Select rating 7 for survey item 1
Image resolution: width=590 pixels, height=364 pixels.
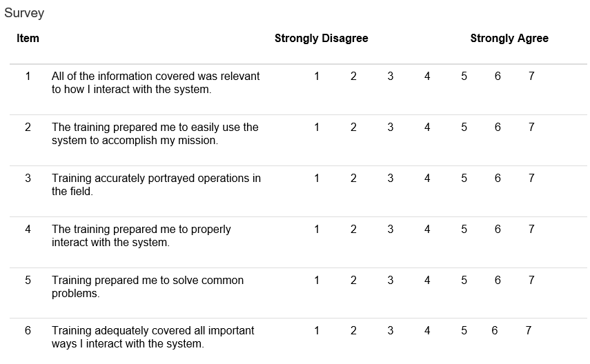531,77
